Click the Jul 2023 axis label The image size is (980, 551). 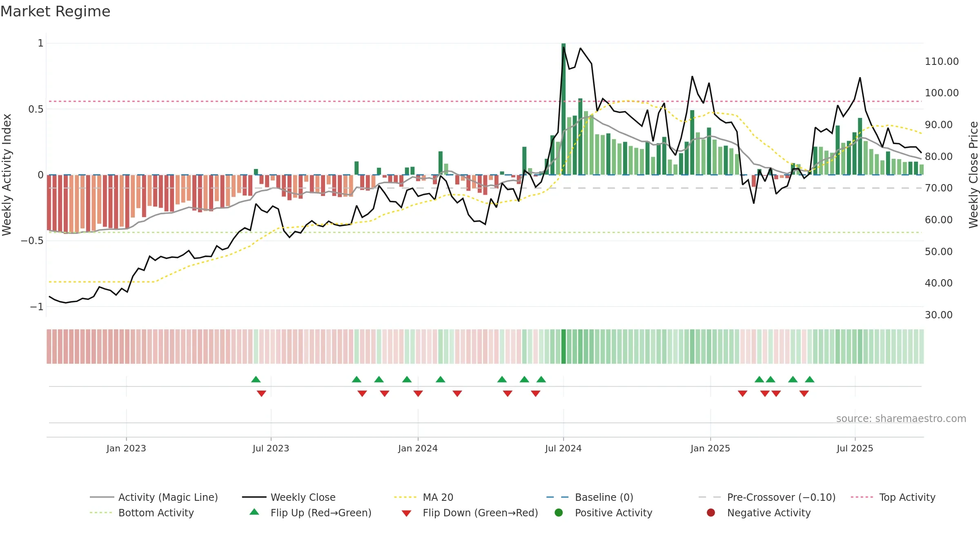271,448
